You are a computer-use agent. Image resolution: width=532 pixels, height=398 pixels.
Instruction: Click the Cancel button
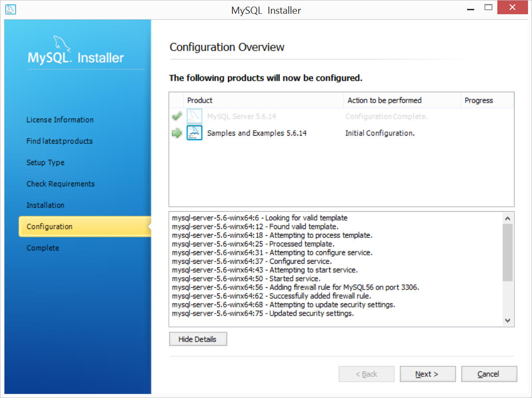(489, 374)
